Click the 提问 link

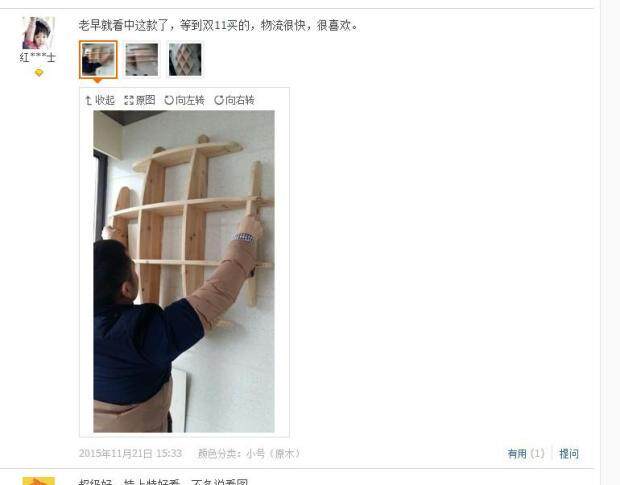(x=569, y=453)
